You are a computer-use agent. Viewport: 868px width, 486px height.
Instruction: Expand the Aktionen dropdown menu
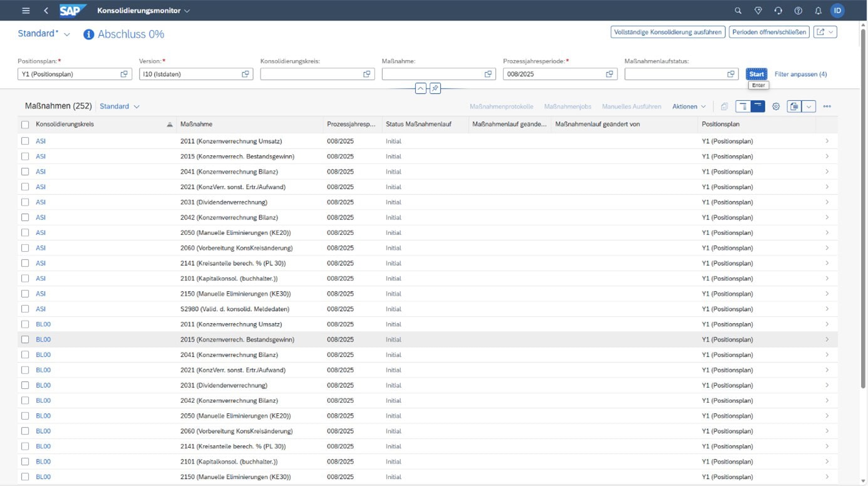pyautogui.click(x=689, y=106)
